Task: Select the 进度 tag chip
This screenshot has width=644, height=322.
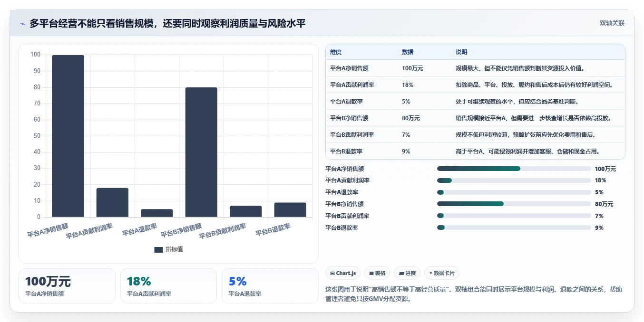Action: [407, 273]
